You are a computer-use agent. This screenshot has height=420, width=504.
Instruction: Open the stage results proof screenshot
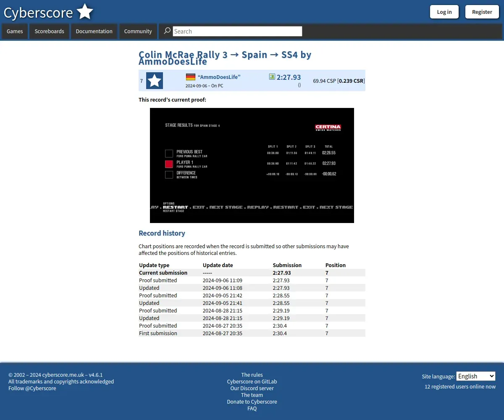pos(252,165)
